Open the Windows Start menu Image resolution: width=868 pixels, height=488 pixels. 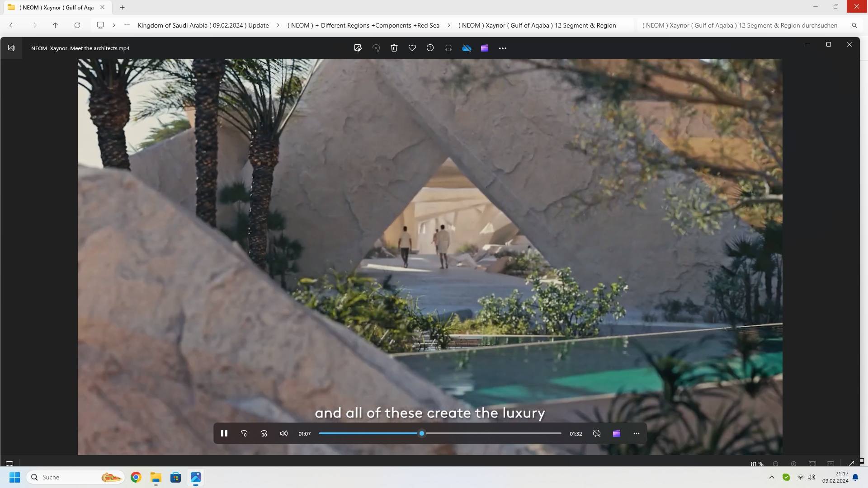(14, 477)
